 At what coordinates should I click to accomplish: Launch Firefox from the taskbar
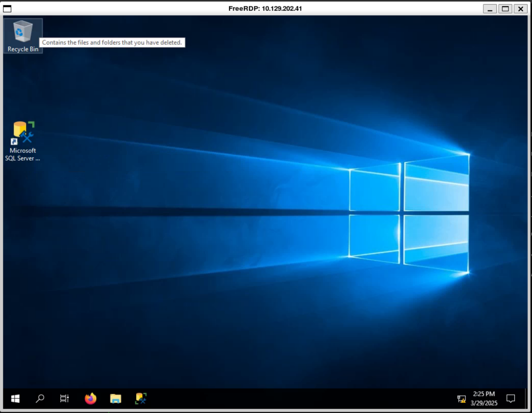coord(90,398)
